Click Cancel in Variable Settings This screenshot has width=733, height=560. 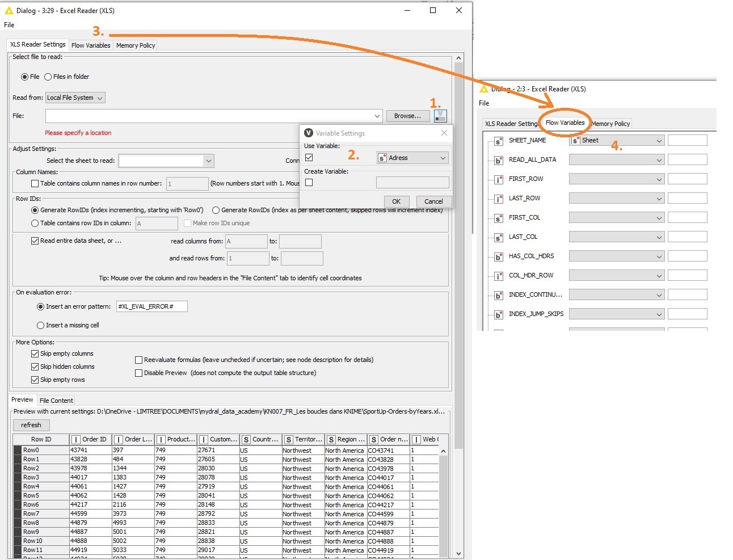(x=433, y=201)
